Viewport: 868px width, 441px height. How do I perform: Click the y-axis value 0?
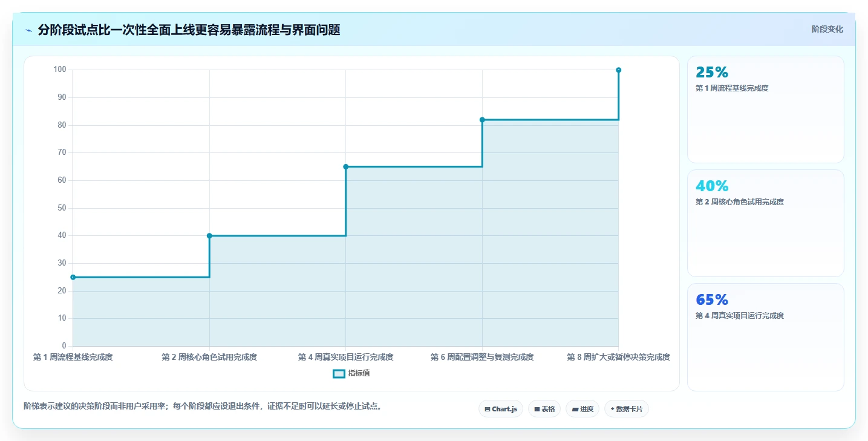click(x=64, y=346)
